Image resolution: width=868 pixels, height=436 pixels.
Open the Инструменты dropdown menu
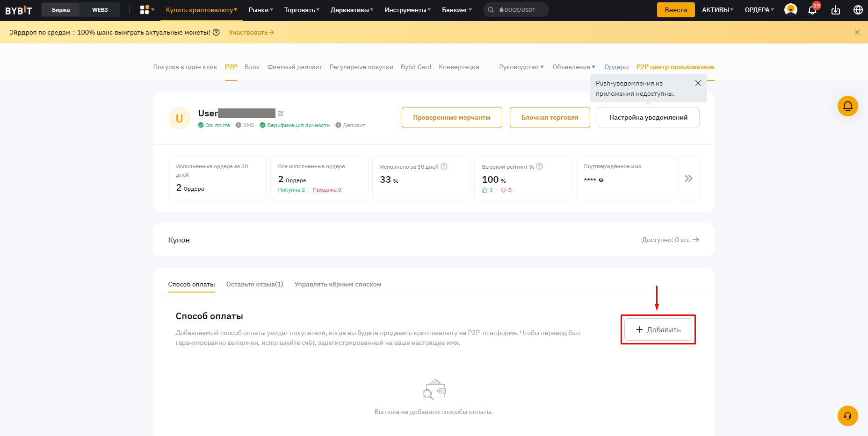tap(408, 10)
